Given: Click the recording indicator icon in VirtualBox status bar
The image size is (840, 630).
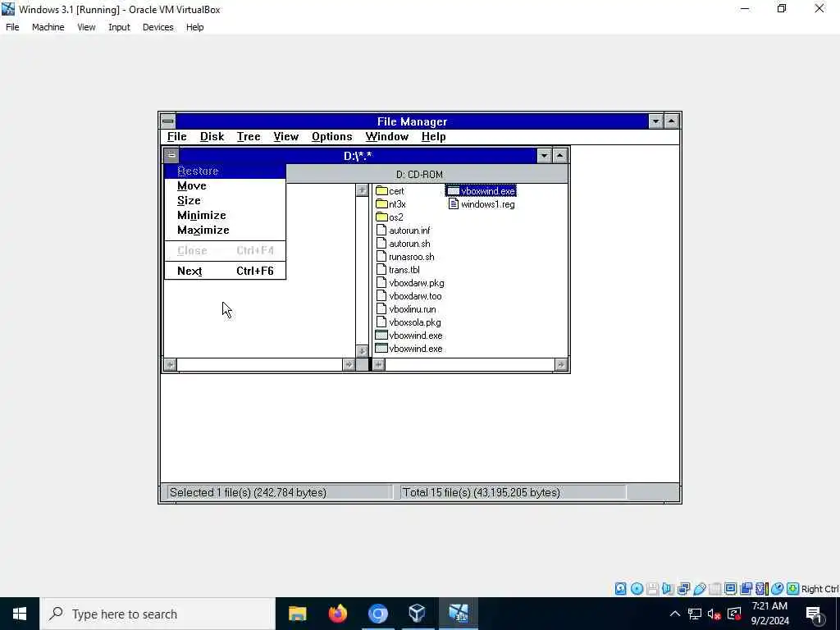Looking at the screenshot, I should click(x=746, y=589).
